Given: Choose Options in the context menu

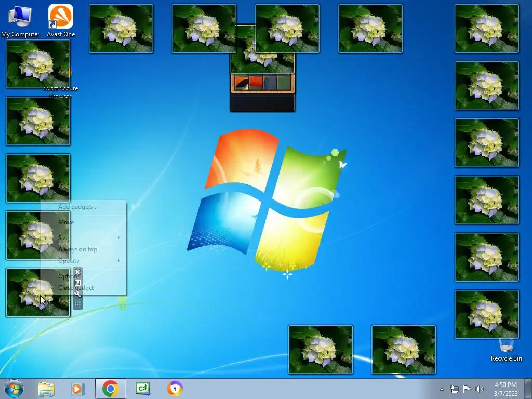Looking at the screenshot, I should click(x=83, y=276).
